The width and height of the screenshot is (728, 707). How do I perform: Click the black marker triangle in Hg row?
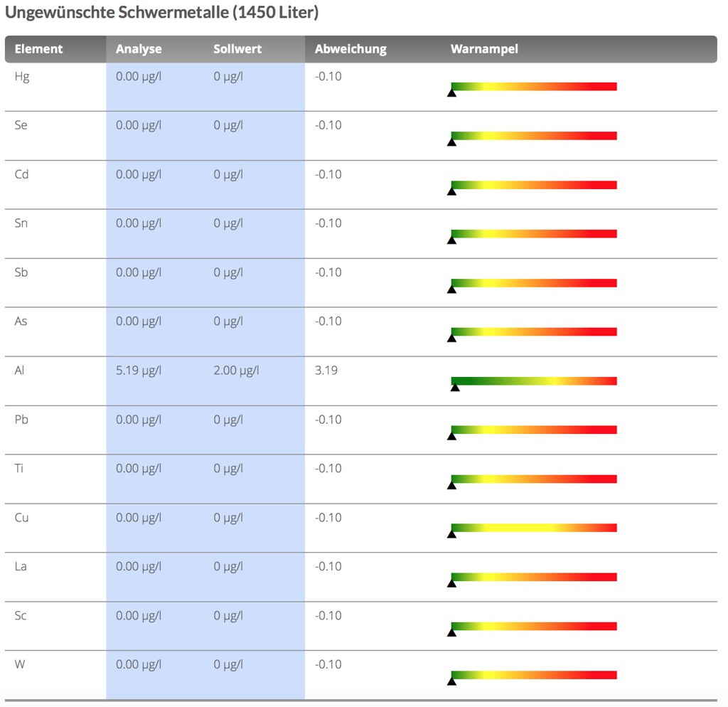(451, 93)
